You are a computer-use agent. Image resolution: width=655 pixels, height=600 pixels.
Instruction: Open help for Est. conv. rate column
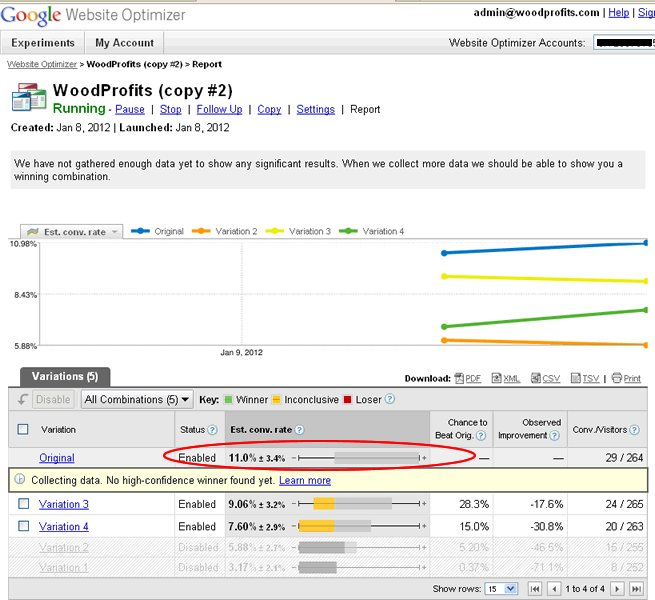tap(299, 430)
